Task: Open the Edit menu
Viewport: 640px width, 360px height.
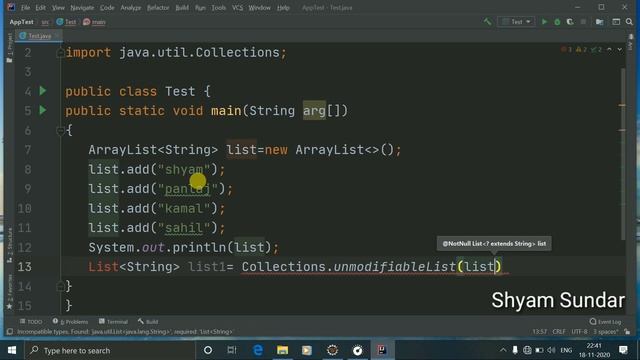Action: [x=40, y=7]
